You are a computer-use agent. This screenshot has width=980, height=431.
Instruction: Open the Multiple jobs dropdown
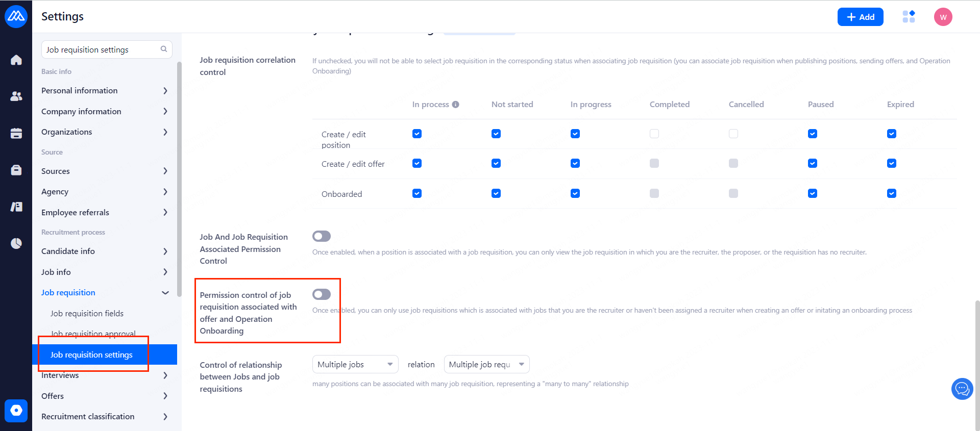pos(355,364)
